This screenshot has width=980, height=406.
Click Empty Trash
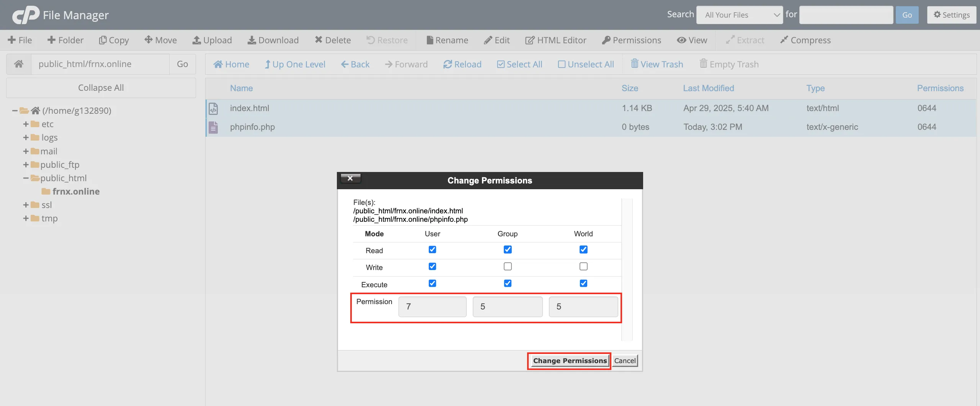coord(729,64)
